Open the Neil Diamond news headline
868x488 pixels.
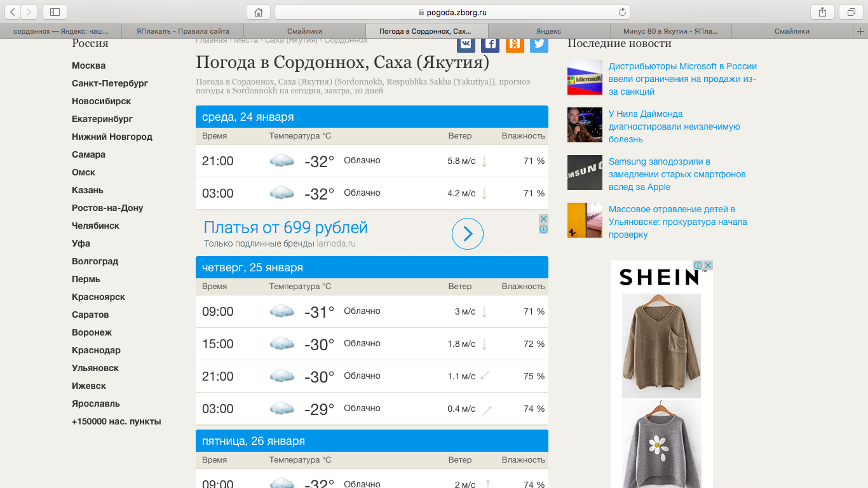click(674, 126)
